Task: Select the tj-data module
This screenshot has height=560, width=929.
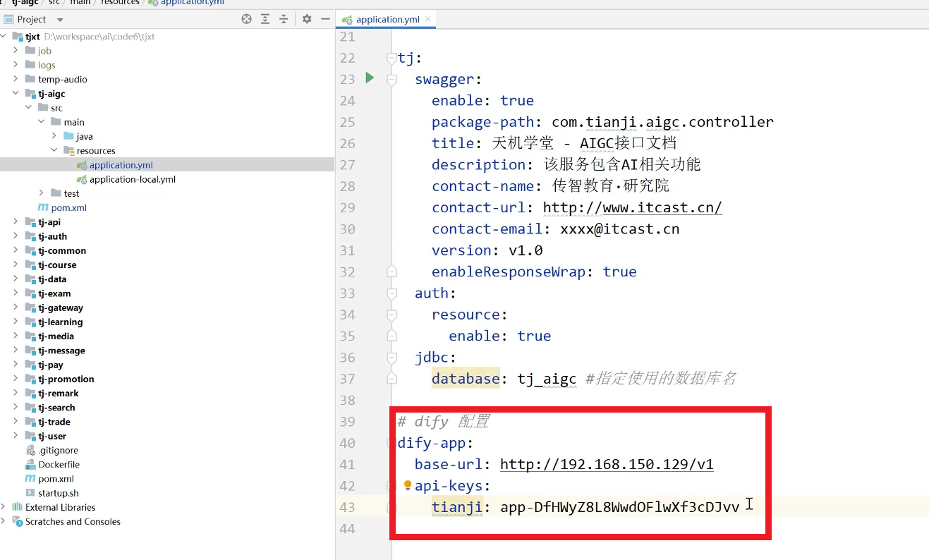Action: [x=52, y=279]
